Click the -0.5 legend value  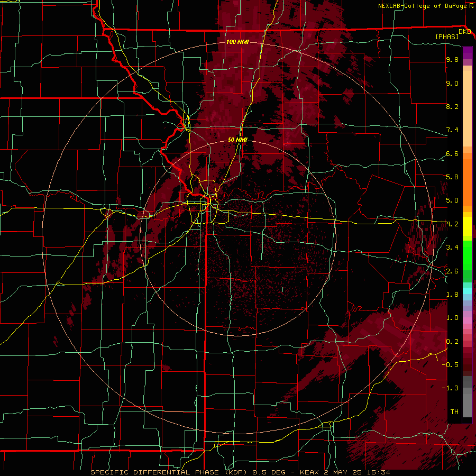450,364
